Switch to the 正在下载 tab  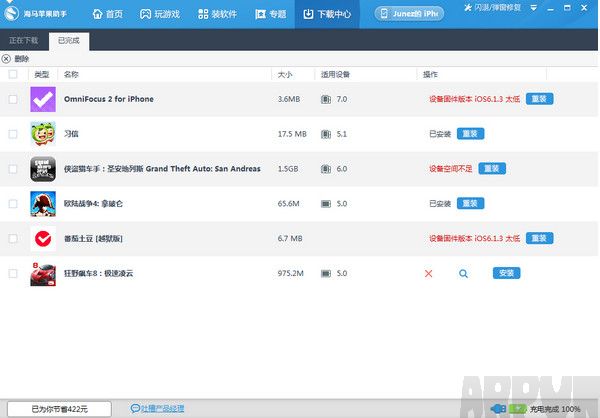(x=24, y=41)
